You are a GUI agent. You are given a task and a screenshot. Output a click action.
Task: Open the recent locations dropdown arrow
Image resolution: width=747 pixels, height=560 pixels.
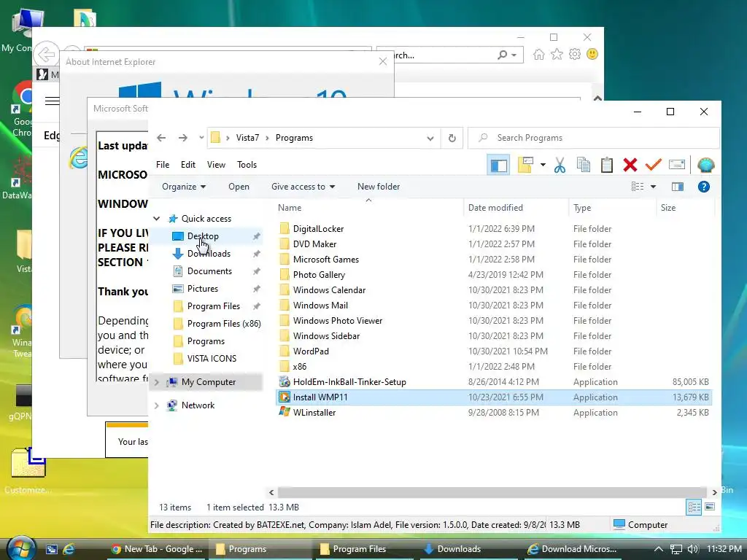click(x=201, y=138)
